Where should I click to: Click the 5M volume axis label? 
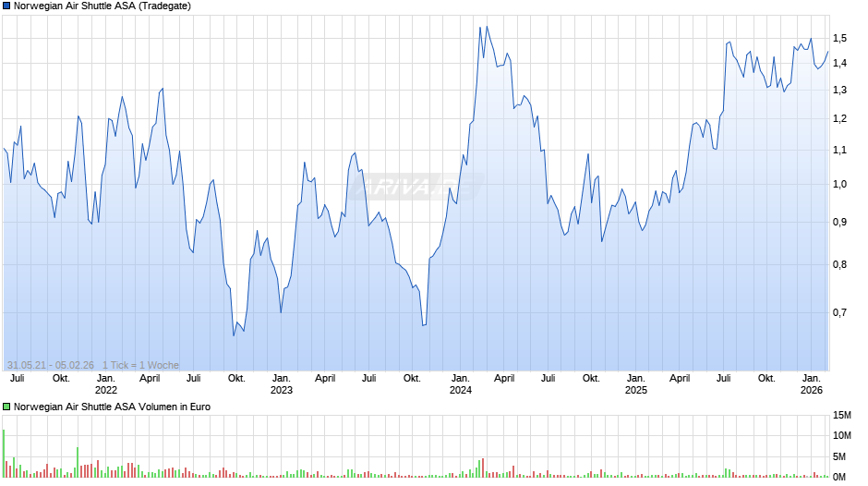click(x=839, y=456)
